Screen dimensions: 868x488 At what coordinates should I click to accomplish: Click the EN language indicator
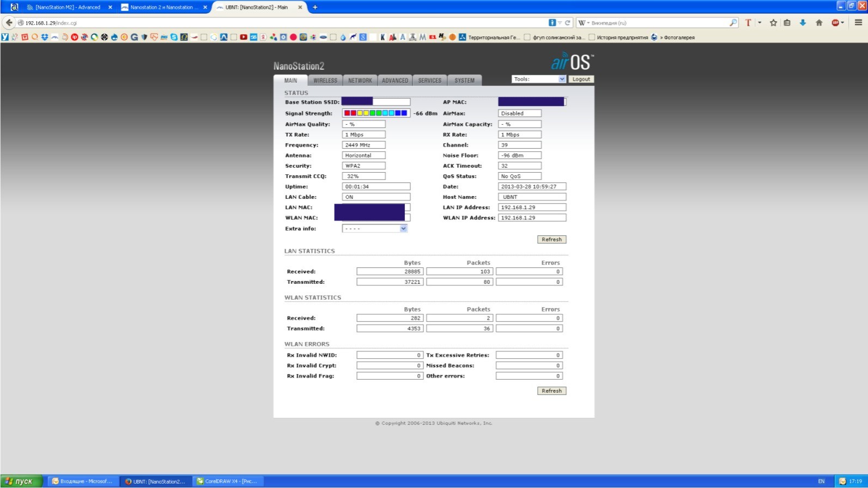point(821,481)
